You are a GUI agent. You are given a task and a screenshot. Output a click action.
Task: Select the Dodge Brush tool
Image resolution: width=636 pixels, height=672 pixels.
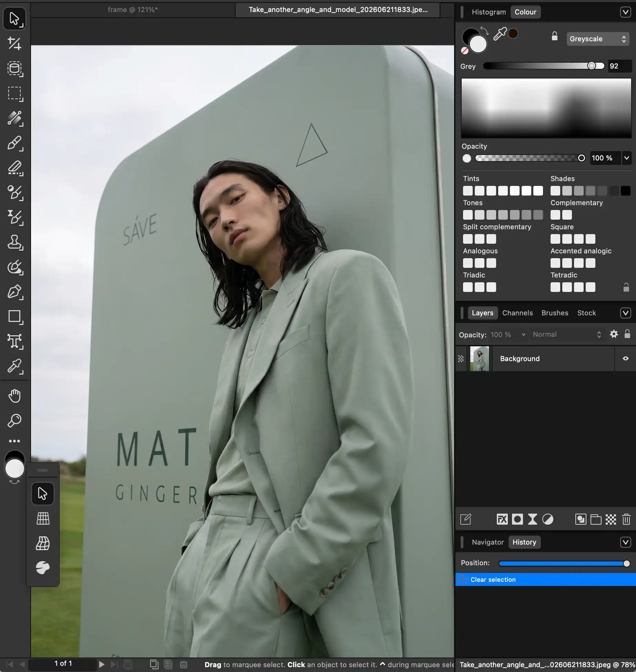[15, 193]
